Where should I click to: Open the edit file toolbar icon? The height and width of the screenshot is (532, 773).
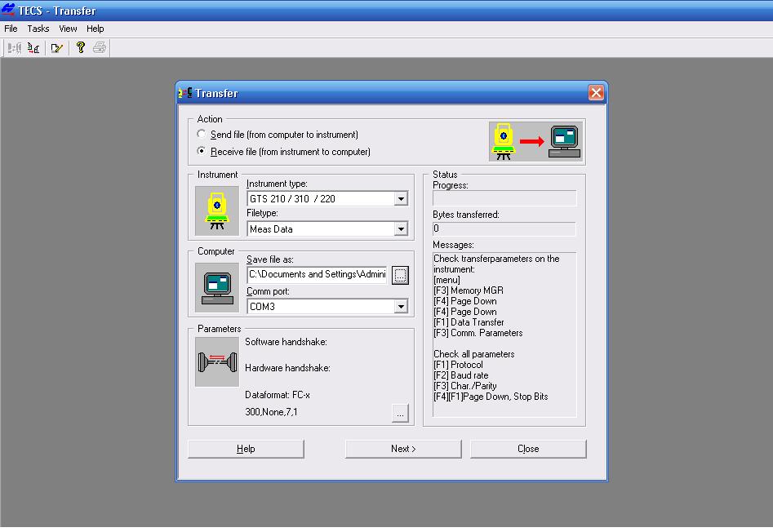[56, 48]
